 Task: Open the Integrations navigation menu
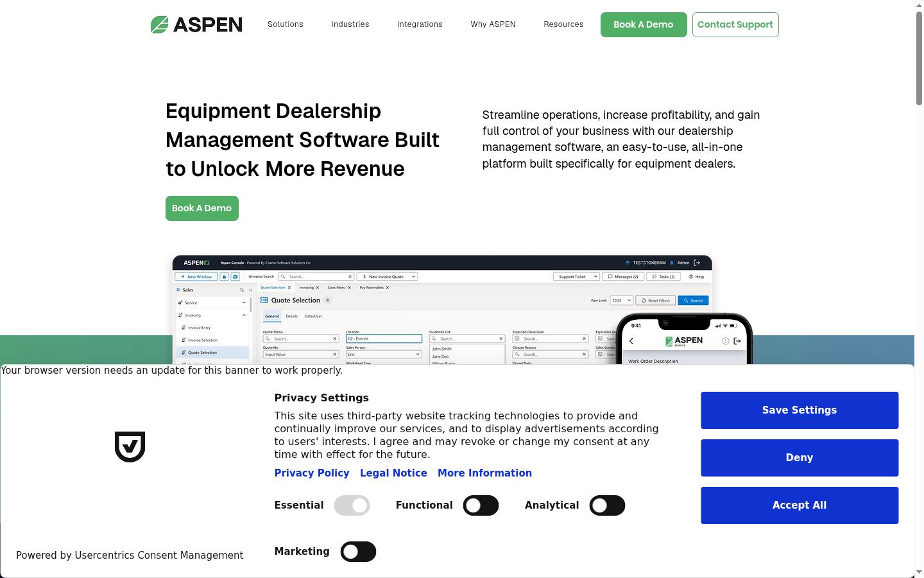tap(420, 24)
